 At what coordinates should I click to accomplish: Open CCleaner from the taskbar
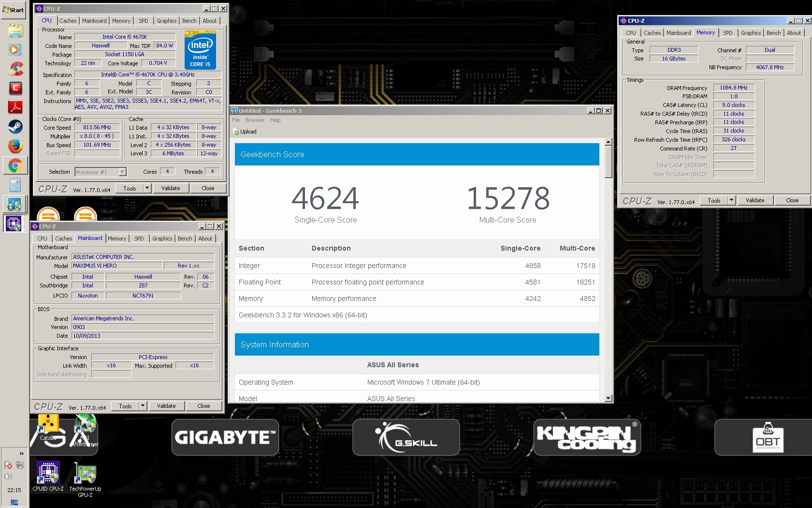pos(15,69)
